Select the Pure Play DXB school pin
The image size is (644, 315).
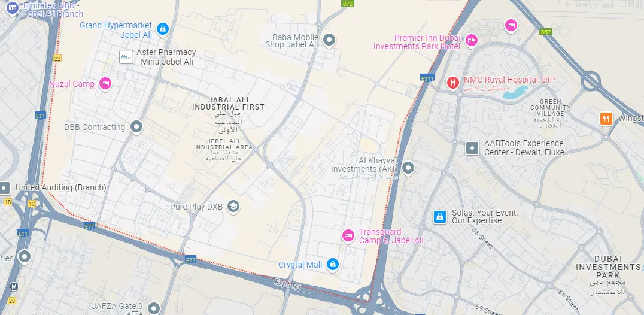tap(233, 207)
